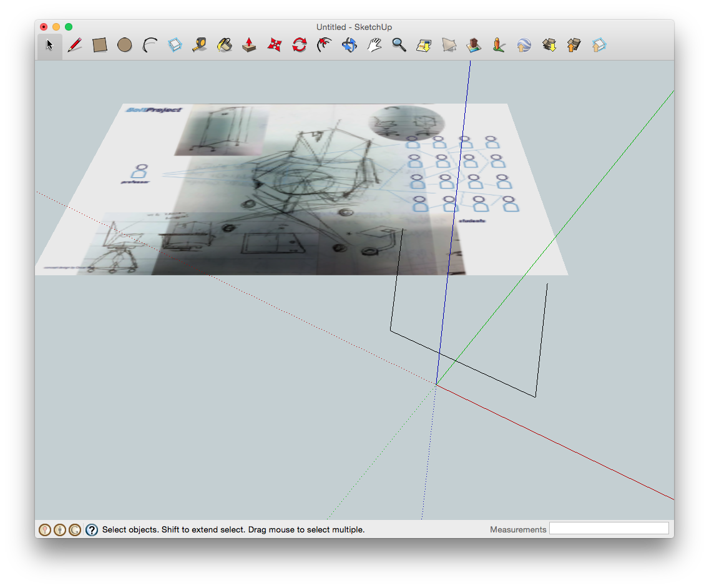Select the Zoom magnifier tool
Screen dimensions: 709x588
click(x=399, y=45)
